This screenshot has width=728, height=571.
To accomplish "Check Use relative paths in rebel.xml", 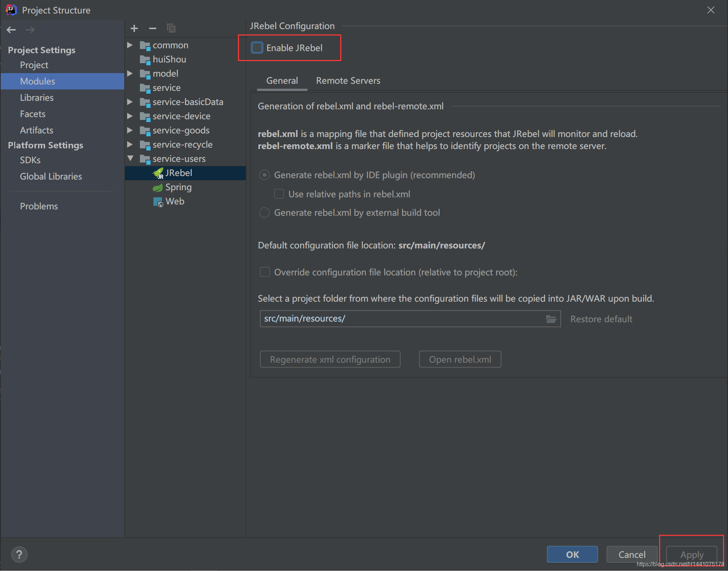I will point(279,194).
